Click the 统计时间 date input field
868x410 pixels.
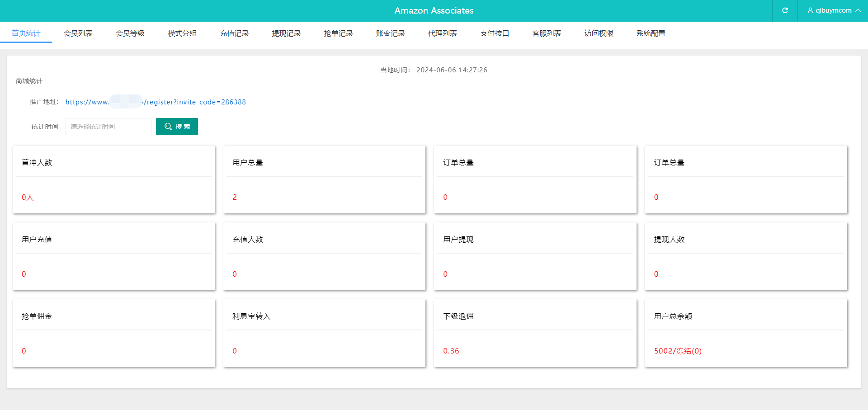pyautogui.click(x=108, y=127)
